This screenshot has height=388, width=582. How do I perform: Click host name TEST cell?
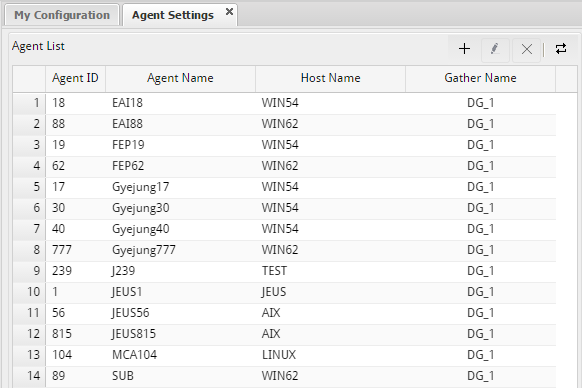(330, 271)
